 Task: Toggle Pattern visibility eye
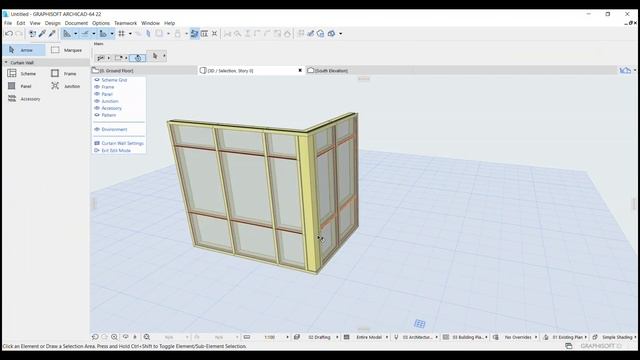click(97, 115)
